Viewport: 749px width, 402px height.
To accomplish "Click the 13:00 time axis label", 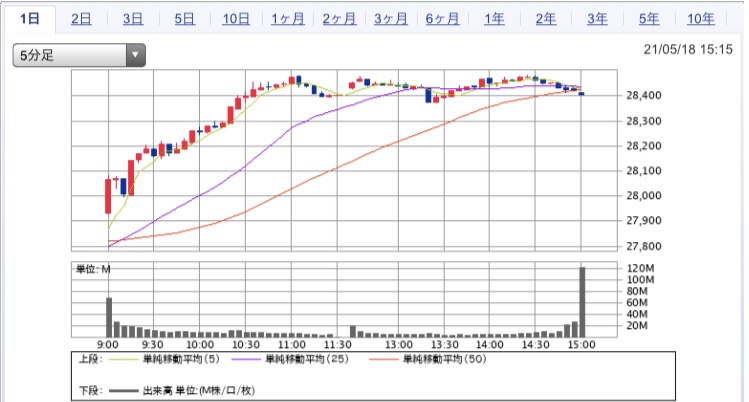I will point(398,345).
